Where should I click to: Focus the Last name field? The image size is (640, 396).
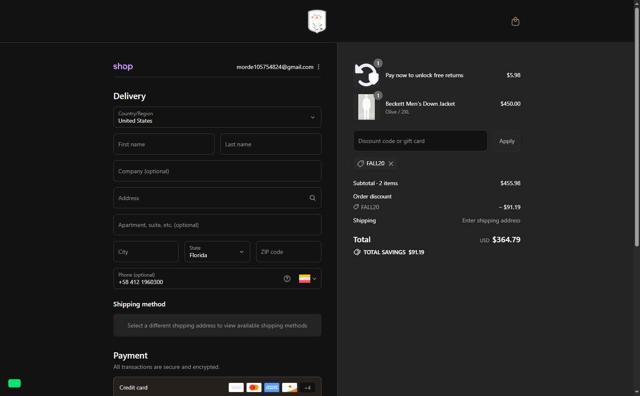click(x=271, y=144)
